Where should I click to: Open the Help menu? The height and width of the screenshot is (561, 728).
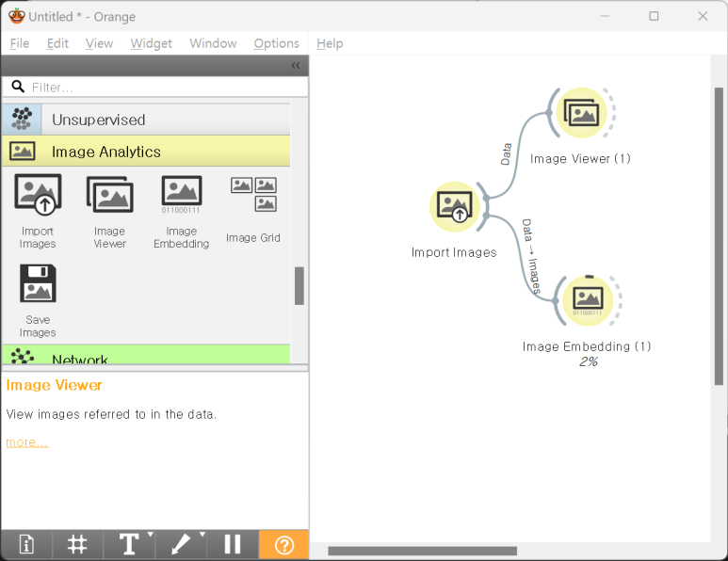[330, 43]
